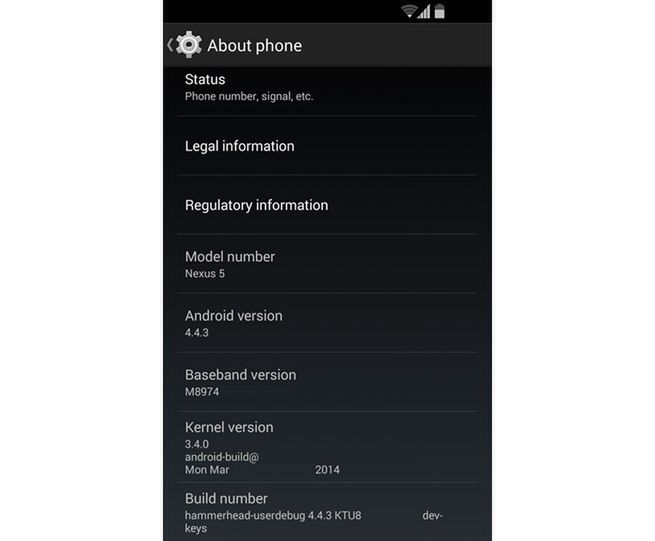This screenshot has width=655, height=541.
Task: Tap the Android version entry
Action: coord(328,323)
